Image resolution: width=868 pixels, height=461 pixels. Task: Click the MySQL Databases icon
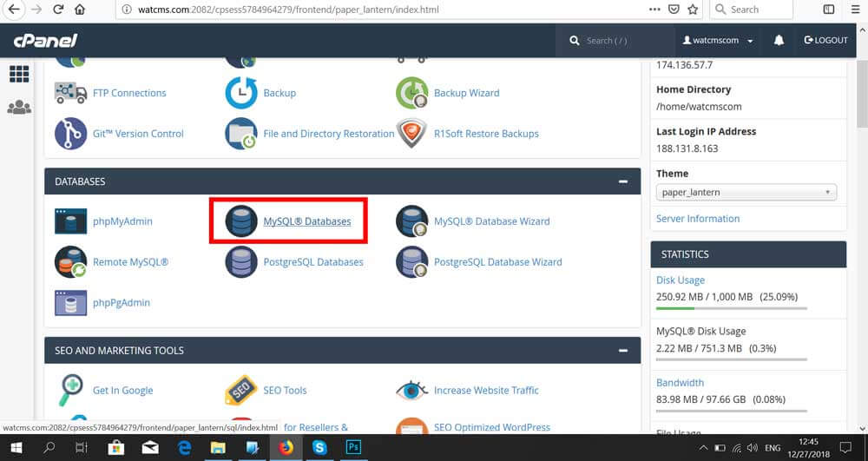[241, 221]
